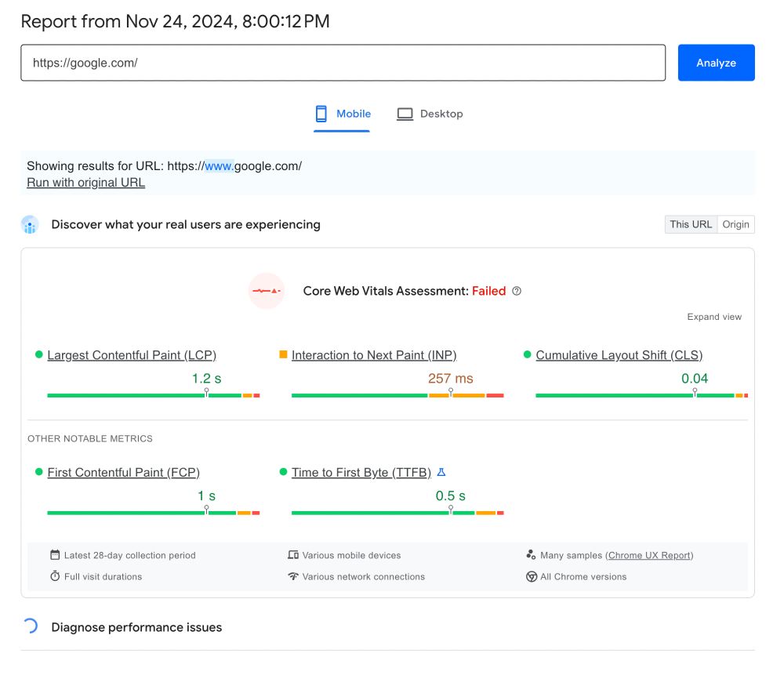Click the Latest 28-day collection period text

pyautogui.click(x=130, y=555)
